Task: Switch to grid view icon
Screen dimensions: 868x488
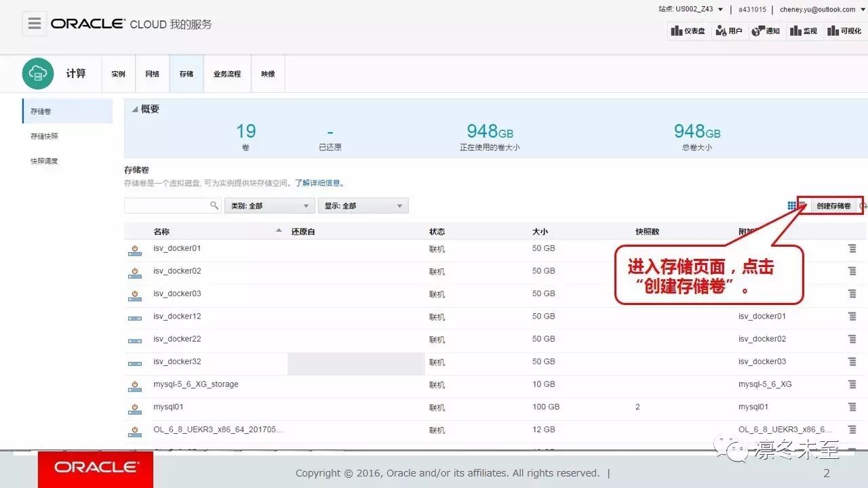Action: point(792,205)
